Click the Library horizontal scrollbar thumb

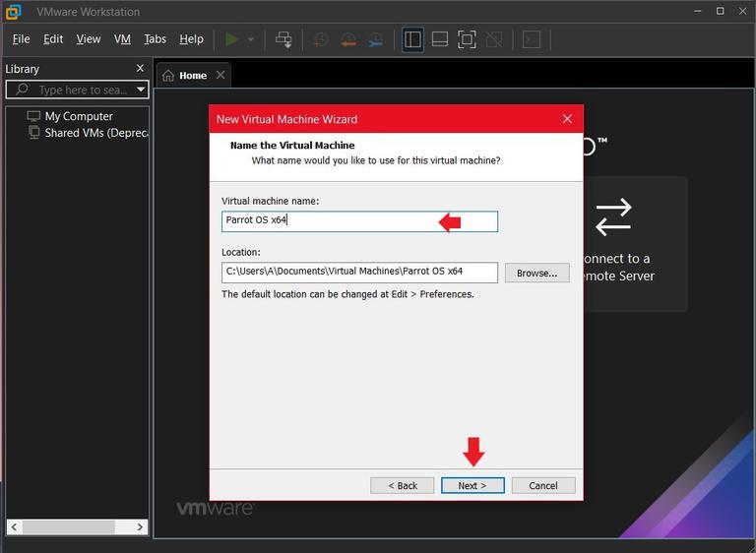pos(69,527)
